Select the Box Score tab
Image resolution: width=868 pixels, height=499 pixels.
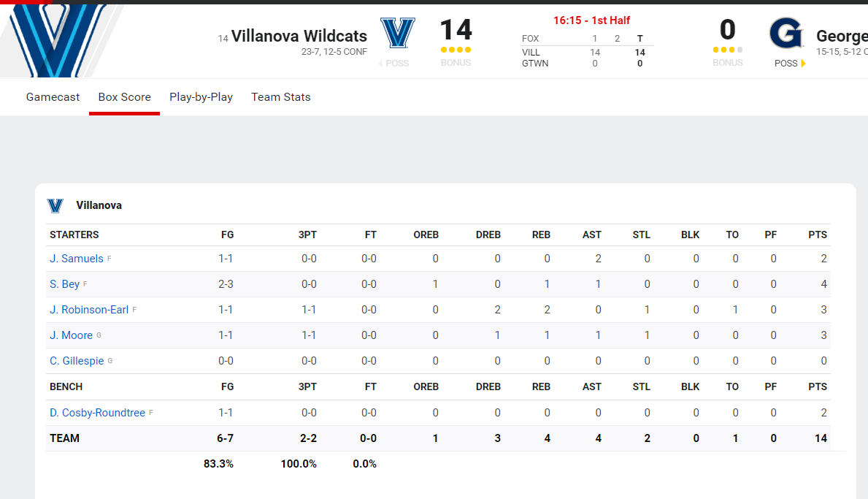coord(124,97)
